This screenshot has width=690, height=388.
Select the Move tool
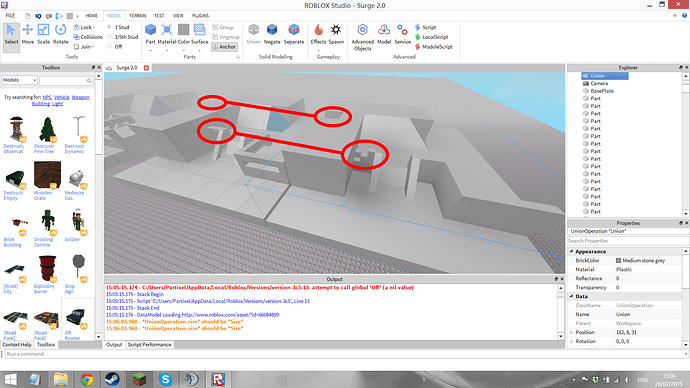tap(27, 34)
